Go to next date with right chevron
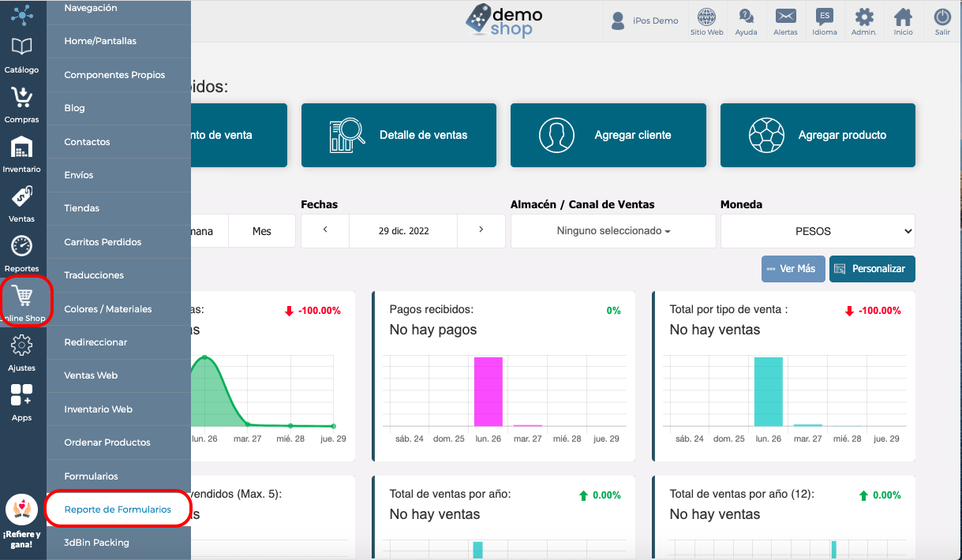Image resolution: width=962 pixels, height=560 pixels. [x=481, y=230]
